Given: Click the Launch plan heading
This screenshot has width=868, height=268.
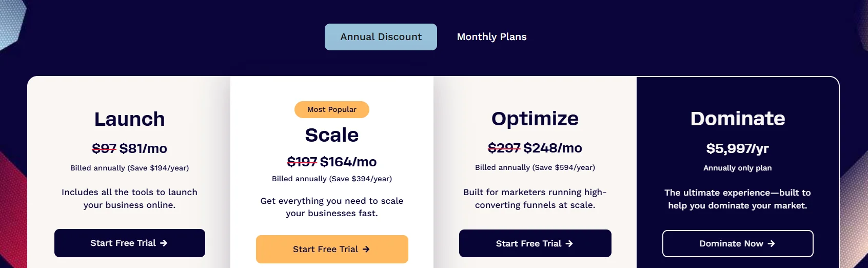Looking at the screenshot, I should pyautogui.click(x=129, y=119).
